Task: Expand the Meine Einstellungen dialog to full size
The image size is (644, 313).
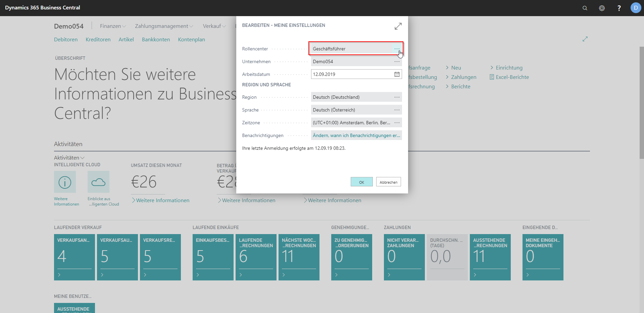Action: tap(398, 26)
